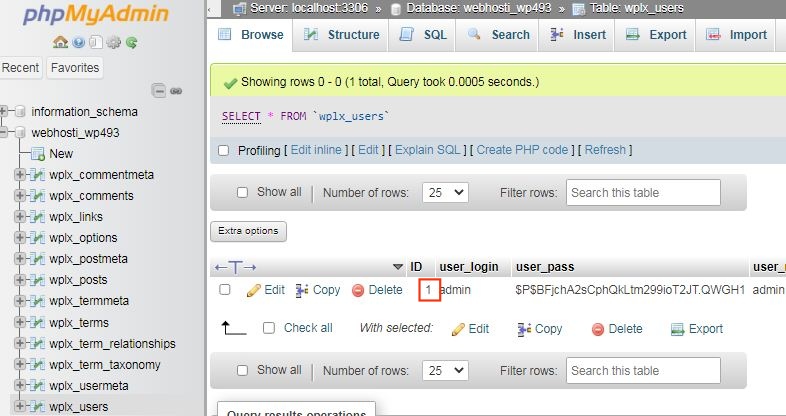Image resolution: width=786 pixels, height=416 pixels.
Task: Click the wplx_posts table icon
Action: point(38,280)
